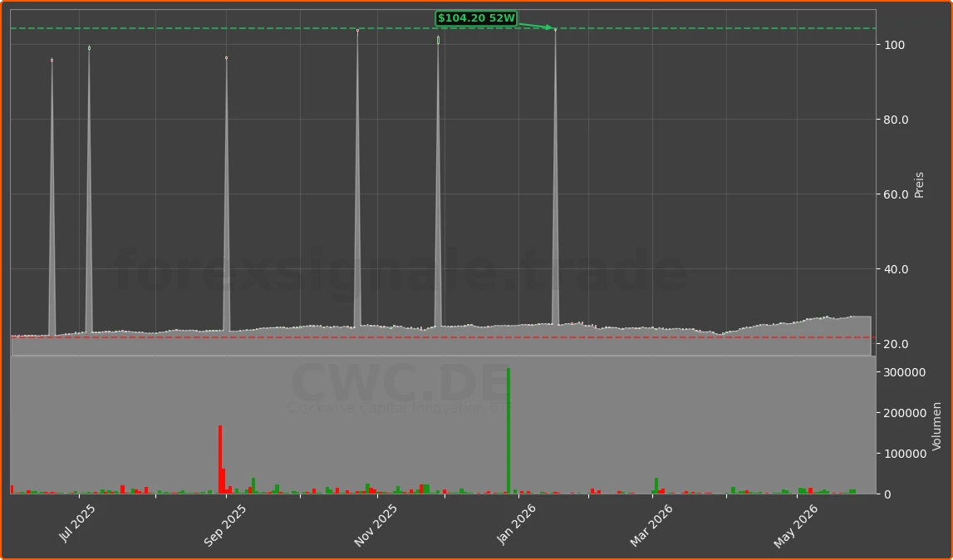Click the 200000 volume axis tick label
Viewport: 953px width, 560px height.
click(x=903, y=413)
